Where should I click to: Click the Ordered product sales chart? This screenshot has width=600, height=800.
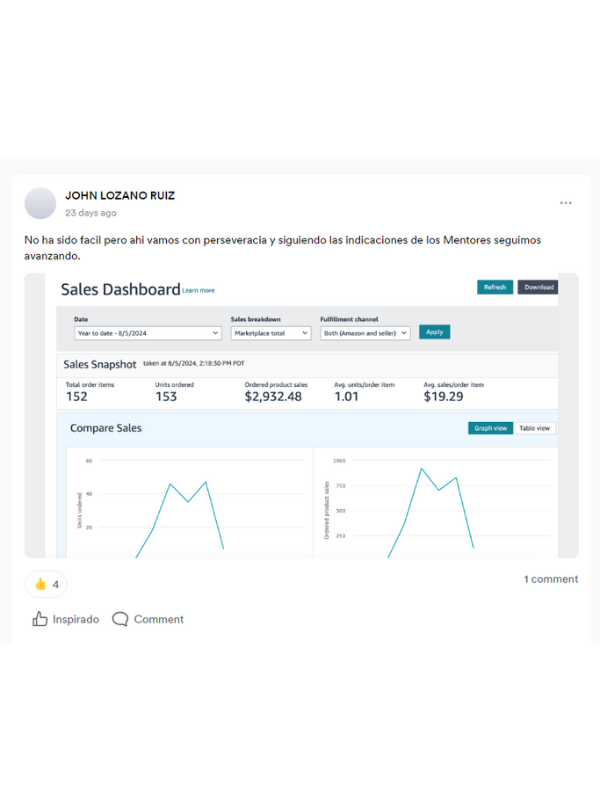[436, 503]
